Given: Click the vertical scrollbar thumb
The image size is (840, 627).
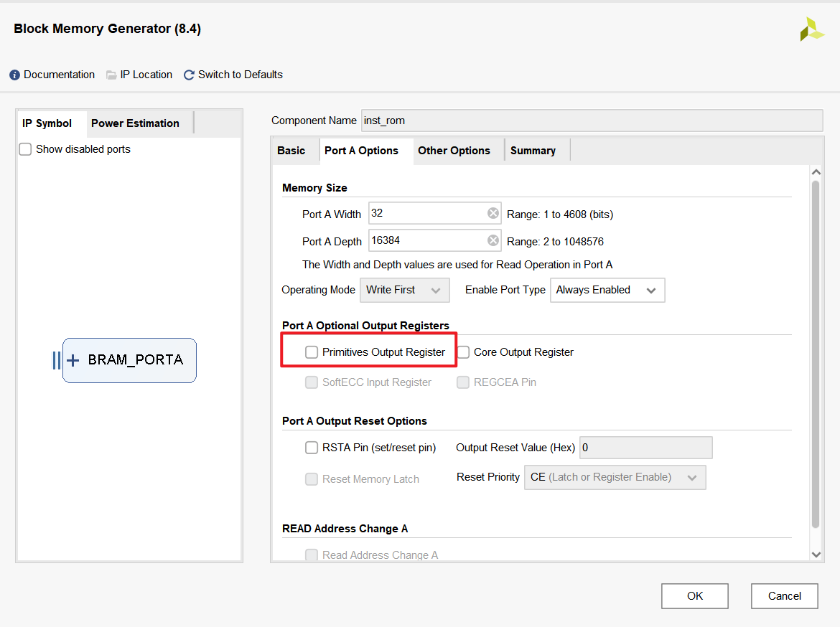Looking at the screenshot, I should coord(816,354).
